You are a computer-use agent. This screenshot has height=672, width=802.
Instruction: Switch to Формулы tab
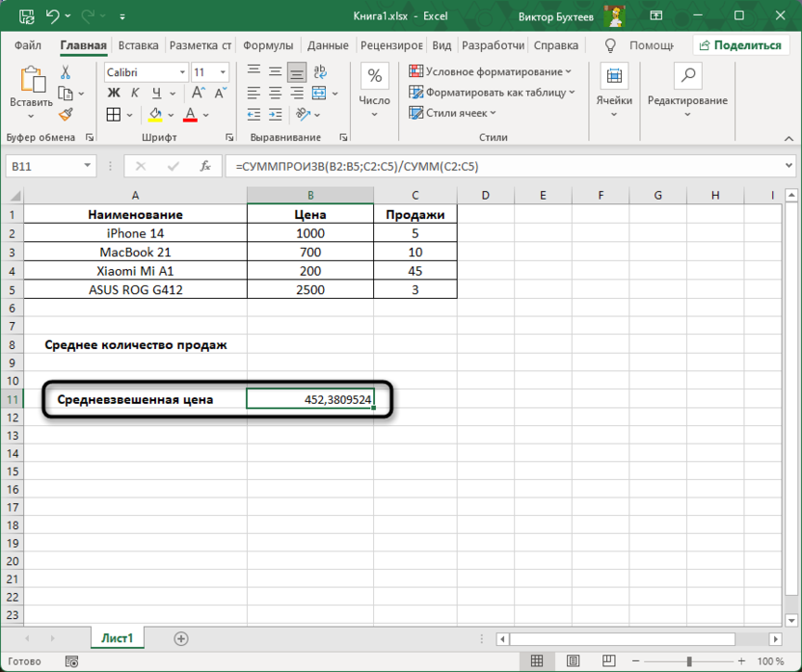point(268,45)
